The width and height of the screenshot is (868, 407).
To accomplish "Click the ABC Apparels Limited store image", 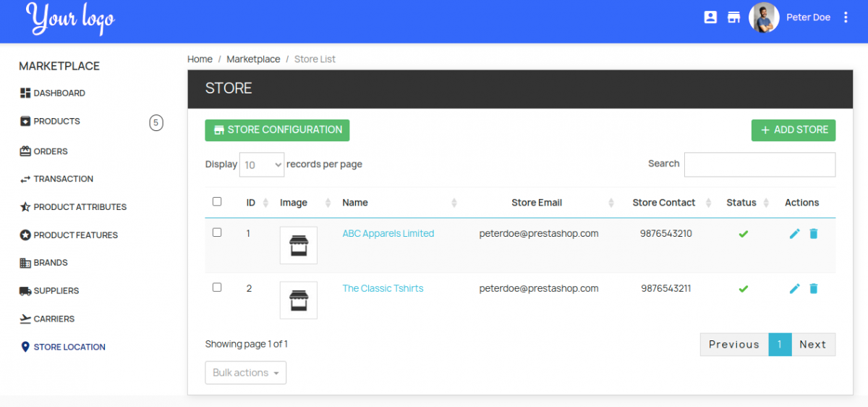I will (298, 246).
